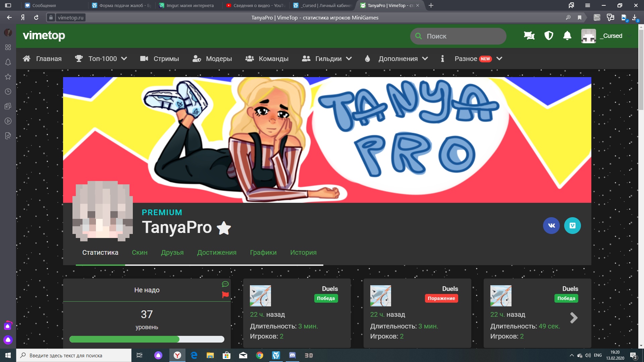Switch to the Друзья tab
The height and width of the screenshot is (362, 644).
click(x=172, y=252)
